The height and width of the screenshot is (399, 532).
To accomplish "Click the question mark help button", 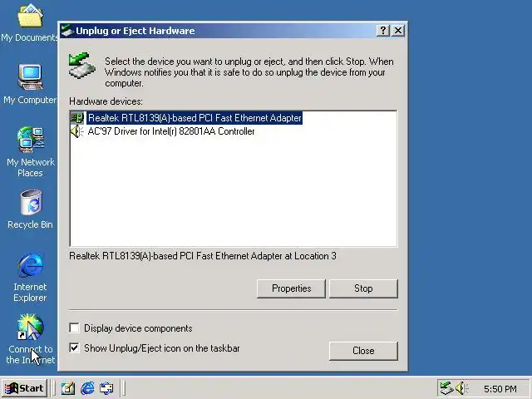I will coord(383,31).
